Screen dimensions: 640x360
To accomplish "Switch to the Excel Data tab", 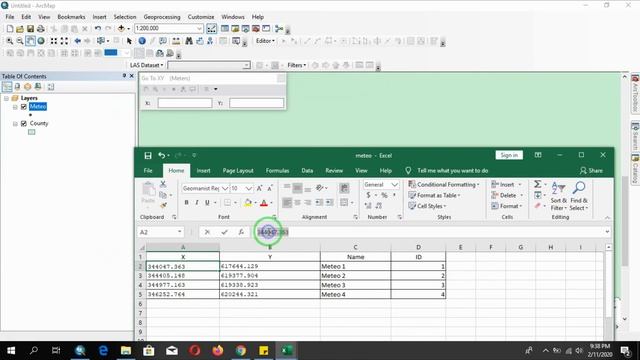I will (x=307, y=171).
